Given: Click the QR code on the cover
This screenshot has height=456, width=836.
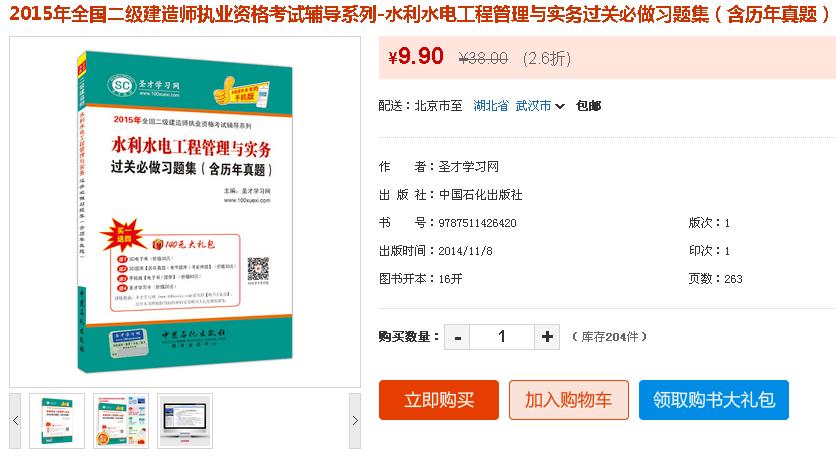Looking at the screenshot, I should (258, 269).
